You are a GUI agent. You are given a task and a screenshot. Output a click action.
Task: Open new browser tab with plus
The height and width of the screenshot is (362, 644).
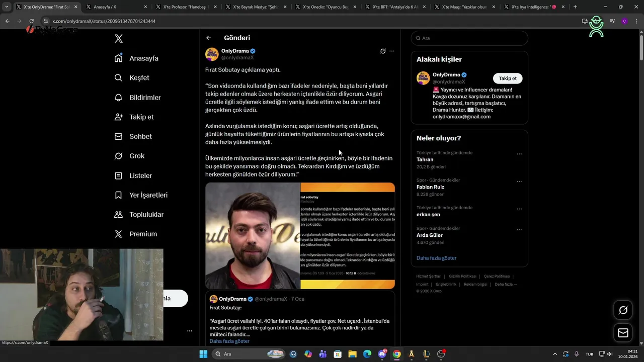[x=575, y=7]
